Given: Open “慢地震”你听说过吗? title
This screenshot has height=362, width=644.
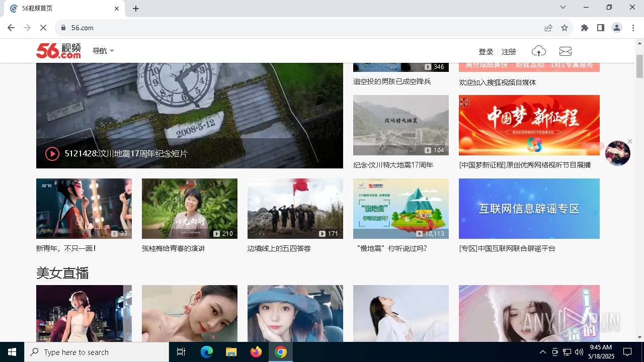Looking at the screenshot, I should [x=391, y=248].
